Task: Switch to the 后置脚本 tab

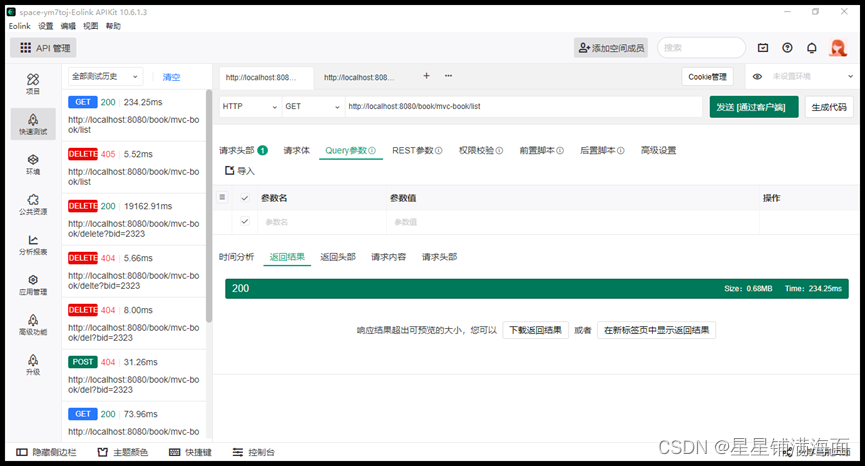Action: 602,151
